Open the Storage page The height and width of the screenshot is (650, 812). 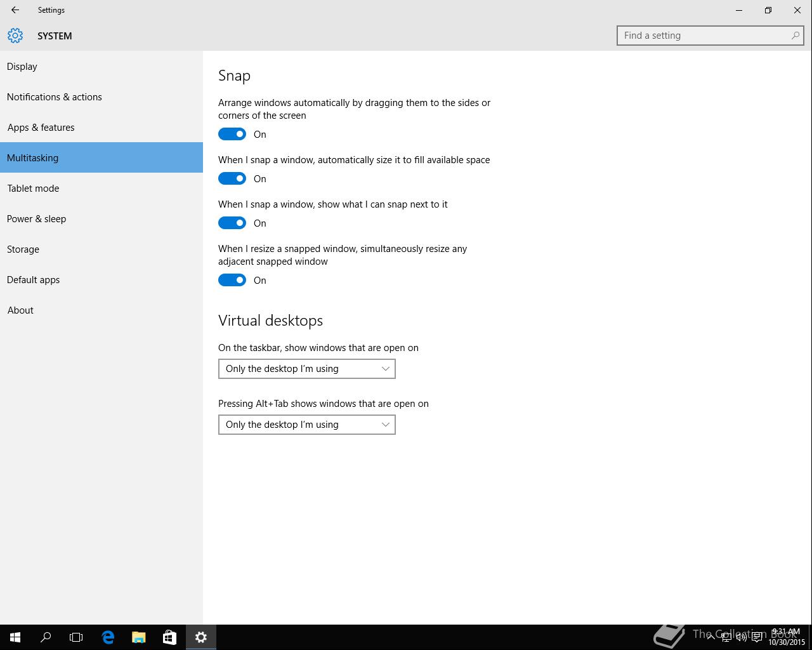pos(101,249)
